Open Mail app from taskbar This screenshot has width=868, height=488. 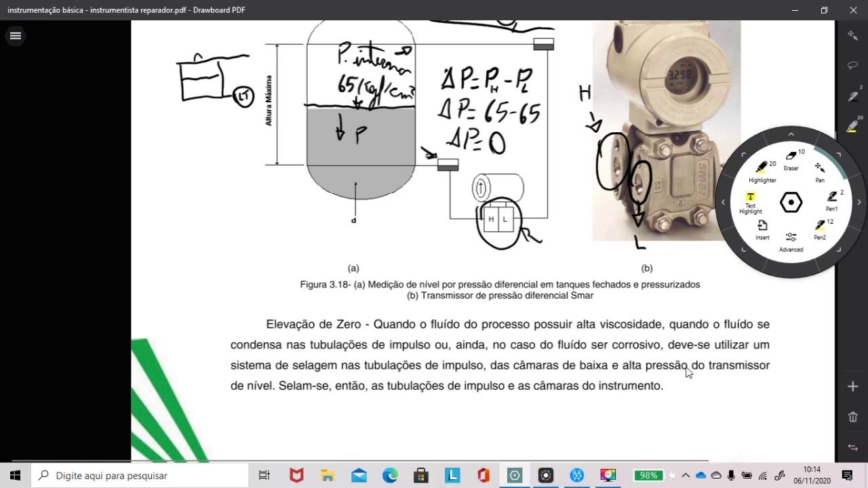pyautogui.click(x=359, y=475)
